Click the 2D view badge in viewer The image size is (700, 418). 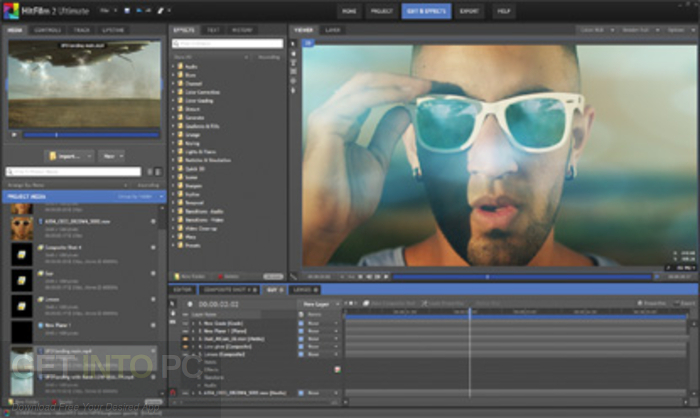[x=308, y=43]
